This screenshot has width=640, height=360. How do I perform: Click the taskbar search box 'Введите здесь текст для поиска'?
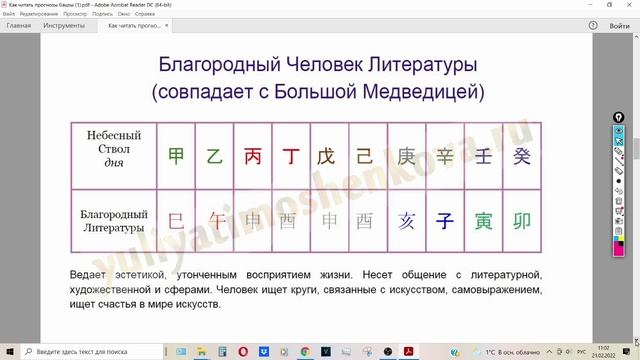(x=92, y=351)
